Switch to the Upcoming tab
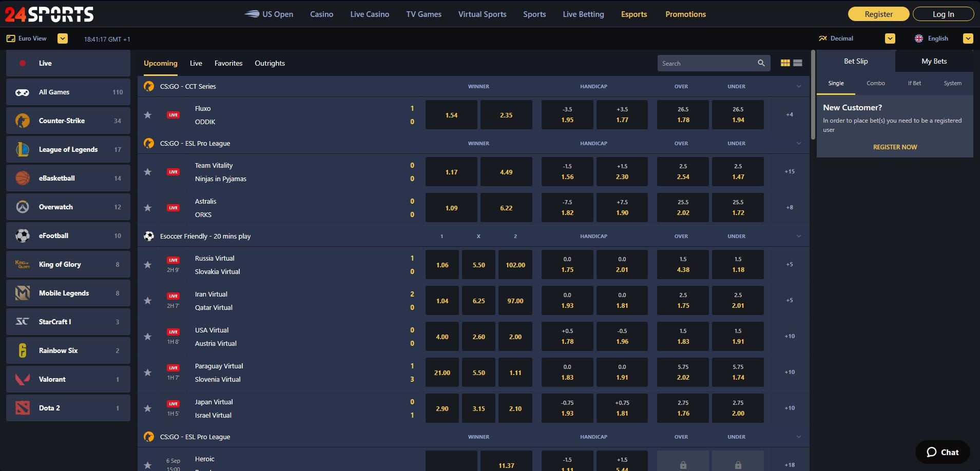 [161, 63]
